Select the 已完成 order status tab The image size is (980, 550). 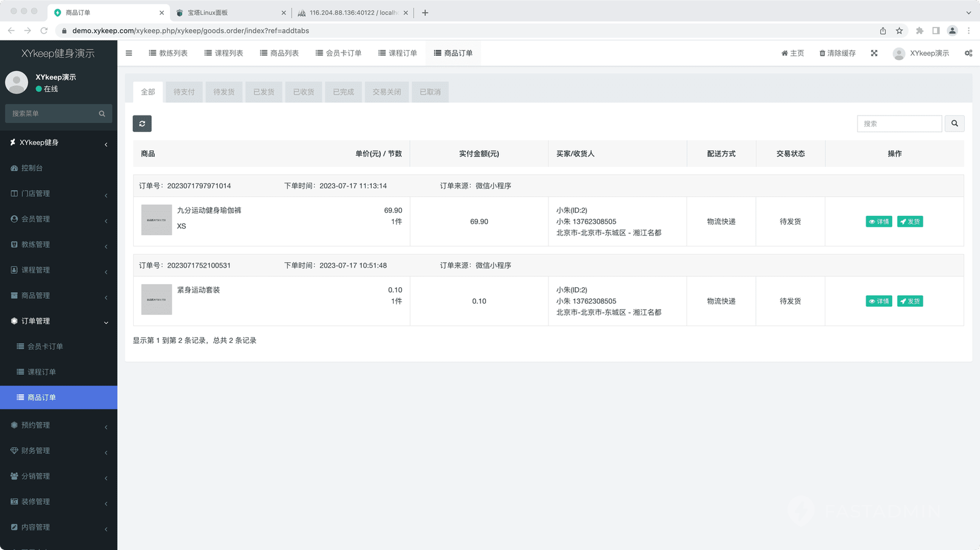(x=343, y=92)
